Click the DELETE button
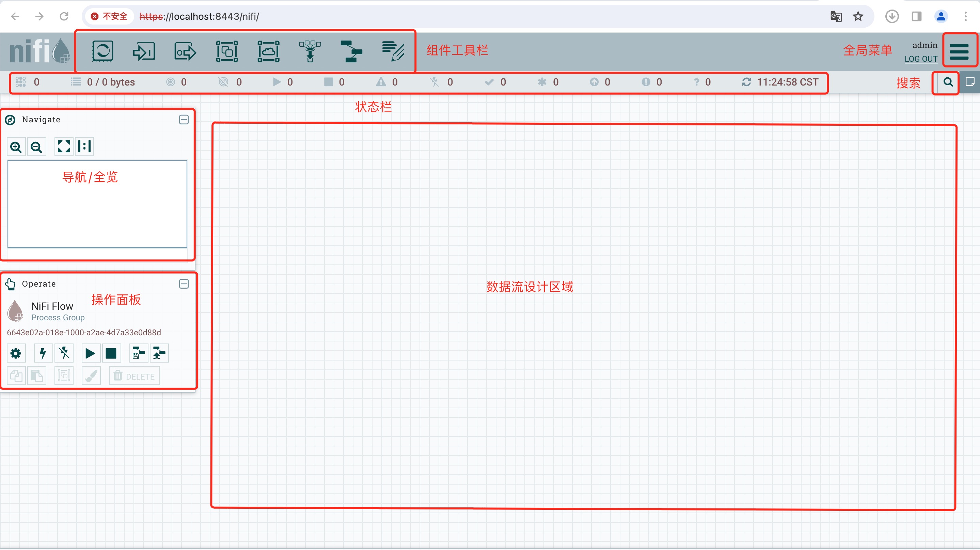The width and height of the screenshot is (980, 550). click(x=134, y=376)
